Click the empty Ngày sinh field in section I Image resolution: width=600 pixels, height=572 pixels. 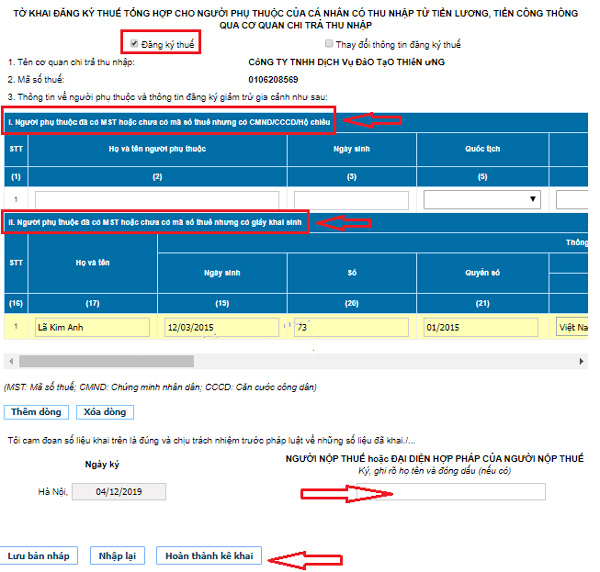[354, 199]
